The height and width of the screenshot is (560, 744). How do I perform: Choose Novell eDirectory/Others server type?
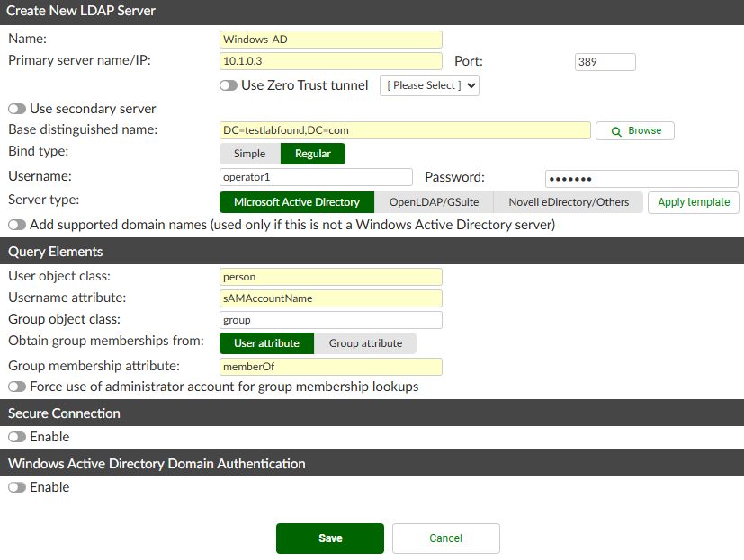tap(568, 202)
